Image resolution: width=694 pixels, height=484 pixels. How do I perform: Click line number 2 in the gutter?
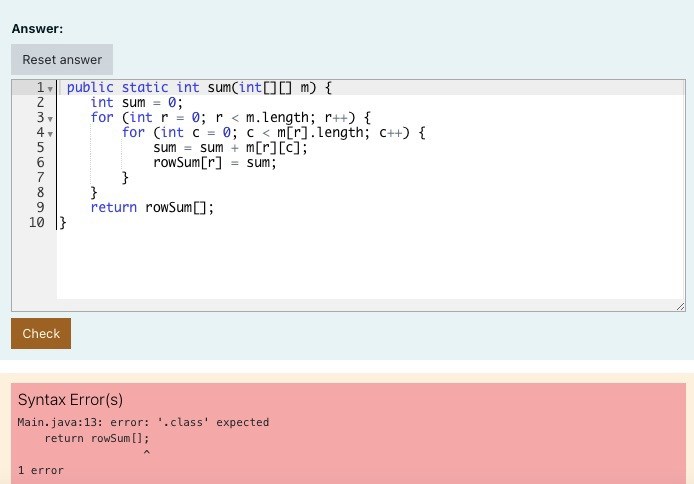40,102
